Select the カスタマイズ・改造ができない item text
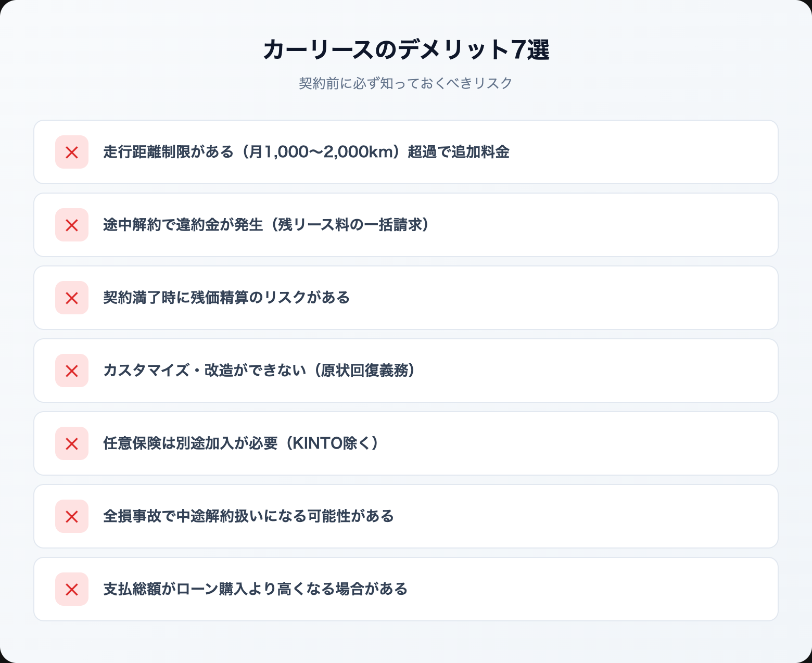Viewport: 812px width, 663px height. tap(204, 371)
